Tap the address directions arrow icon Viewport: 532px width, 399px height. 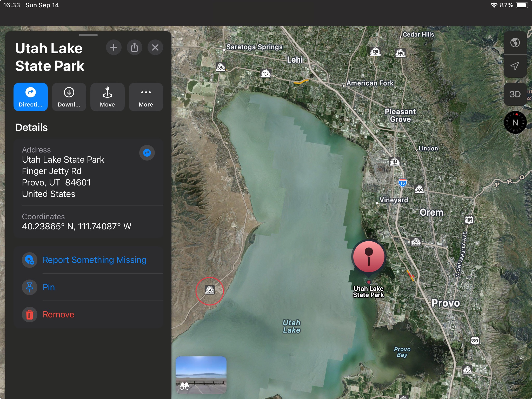147,153
